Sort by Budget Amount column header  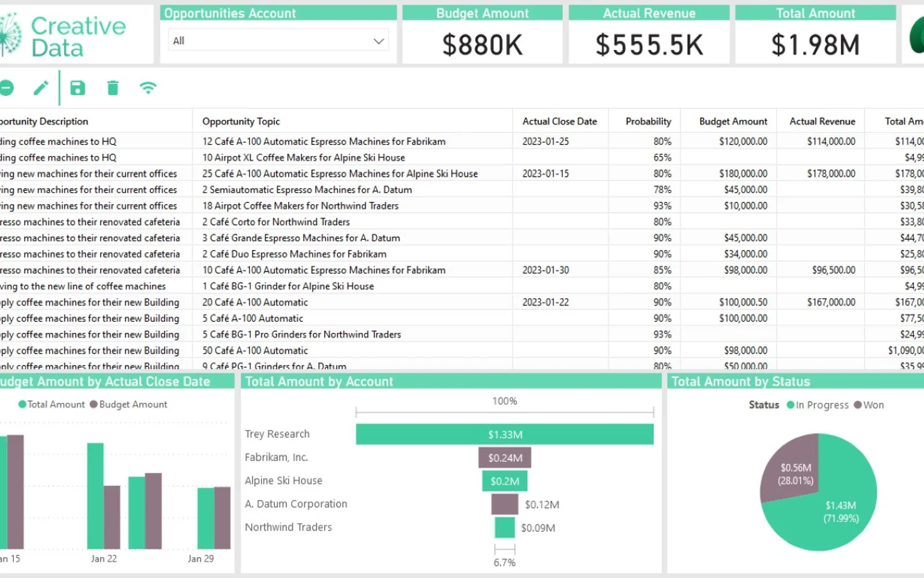click(x=733, y=121)
